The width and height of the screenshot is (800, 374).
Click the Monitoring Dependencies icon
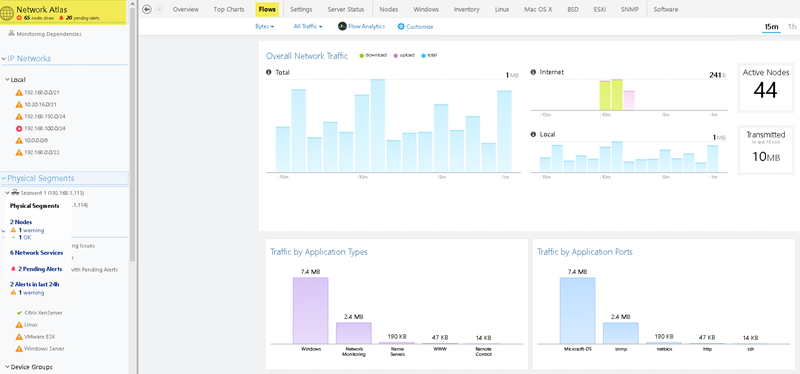click(x=12, y=34)
